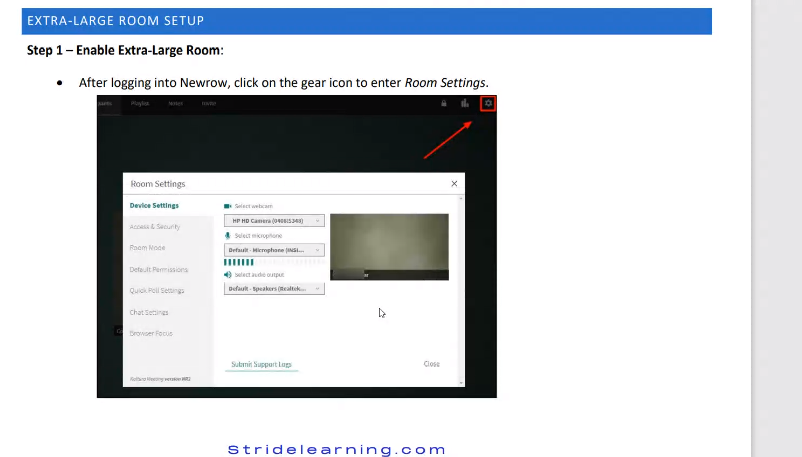Open the Default - Microphone dropdown

pyautogui.click(x=274, y=250)
